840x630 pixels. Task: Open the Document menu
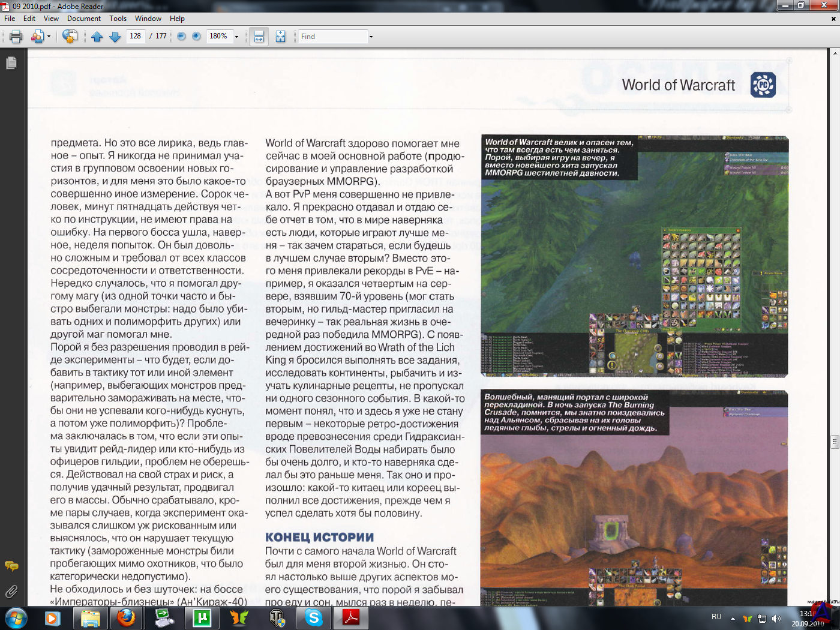tap(83, 19)
